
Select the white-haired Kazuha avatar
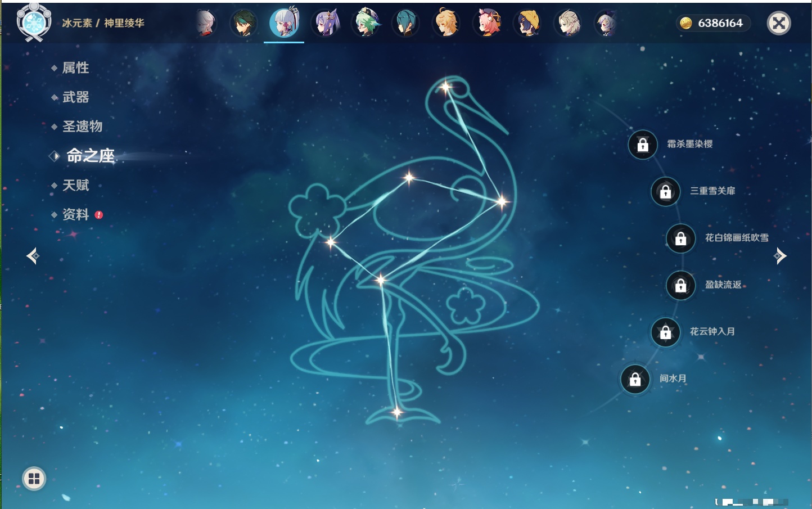pyautogui.click(x=206, y=24)
